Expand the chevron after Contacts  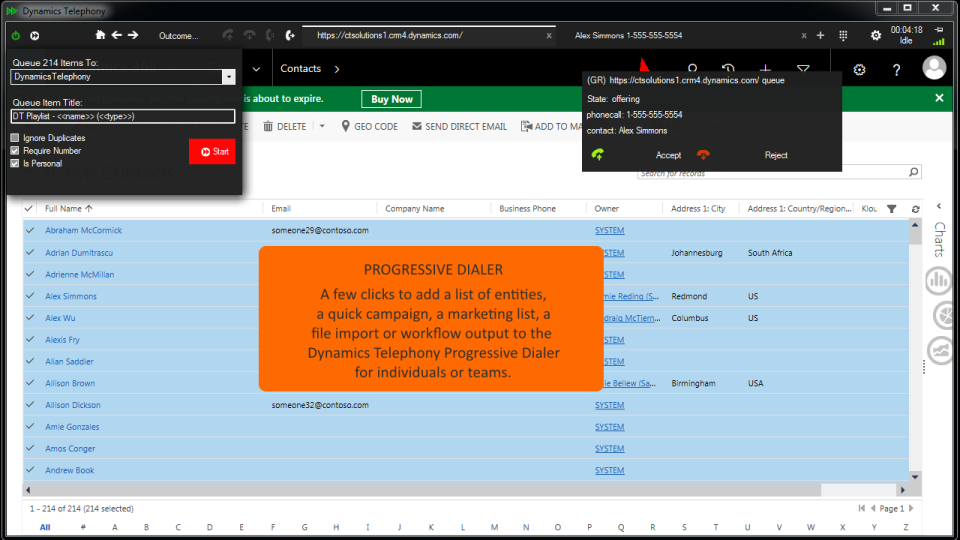337,69
